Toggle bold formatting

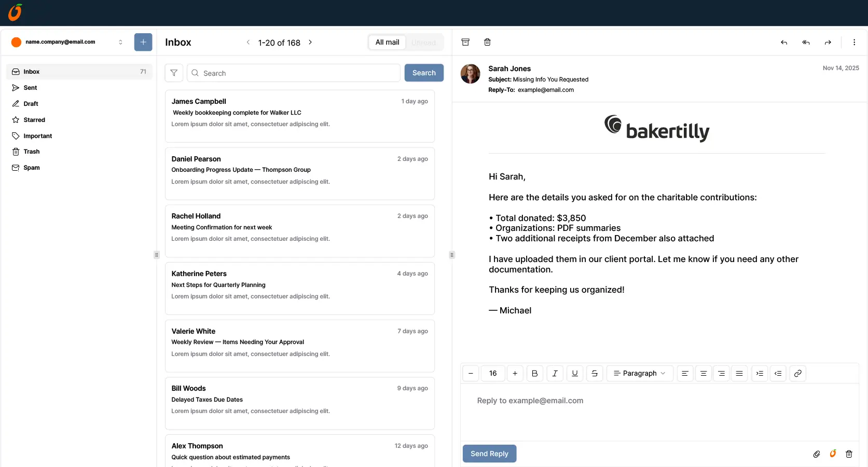[x=535, y=374]
